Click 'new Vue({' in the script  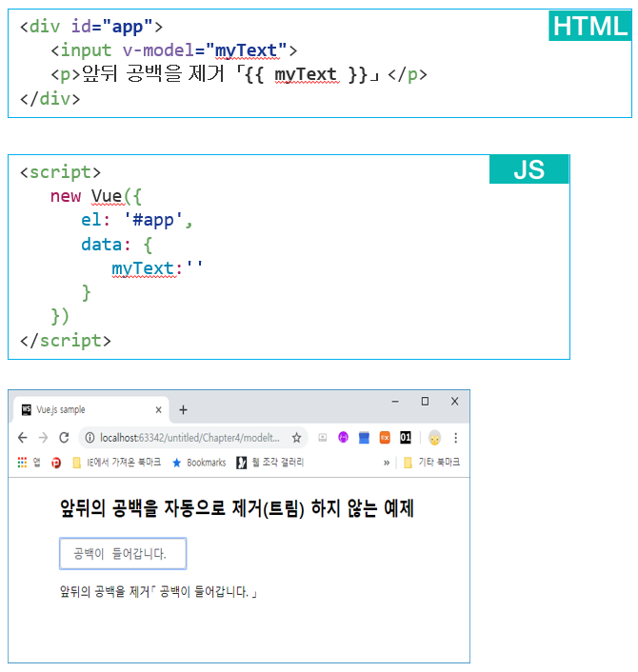pyautogui.click(x=96, y=196)
